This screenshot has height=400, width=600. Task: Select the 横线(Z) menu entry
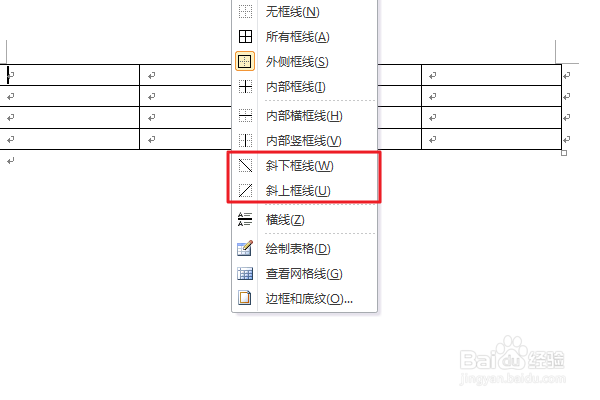(285, 220)
